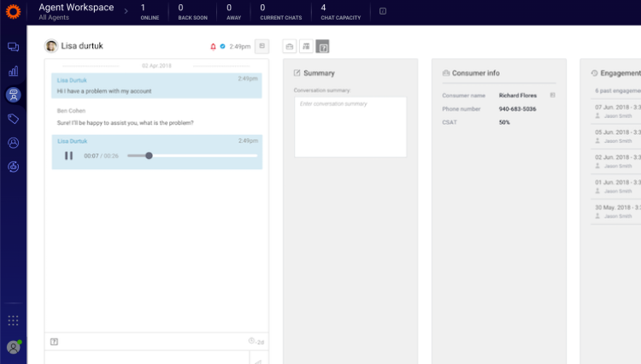Click the conversation options button beside 2:49pm
The width and height of the screenshot is (641, 364).
(x=262, y=46)
